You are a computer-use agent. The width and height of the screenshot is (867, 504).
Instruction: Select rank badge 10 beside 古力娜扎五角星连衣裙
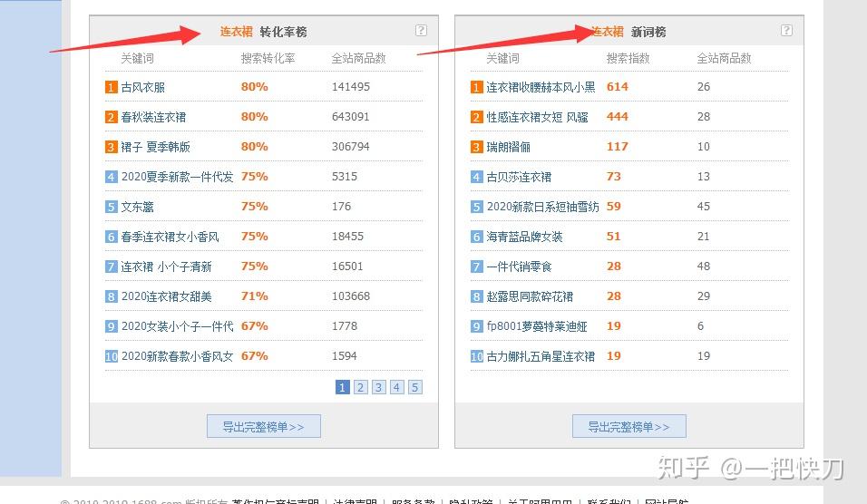click(477, 356)
